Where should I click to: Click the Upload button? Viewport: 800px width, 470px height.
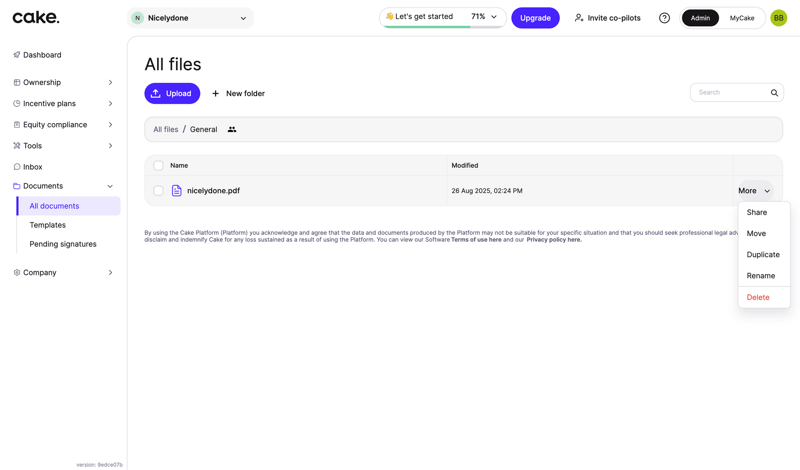[172, 93]
